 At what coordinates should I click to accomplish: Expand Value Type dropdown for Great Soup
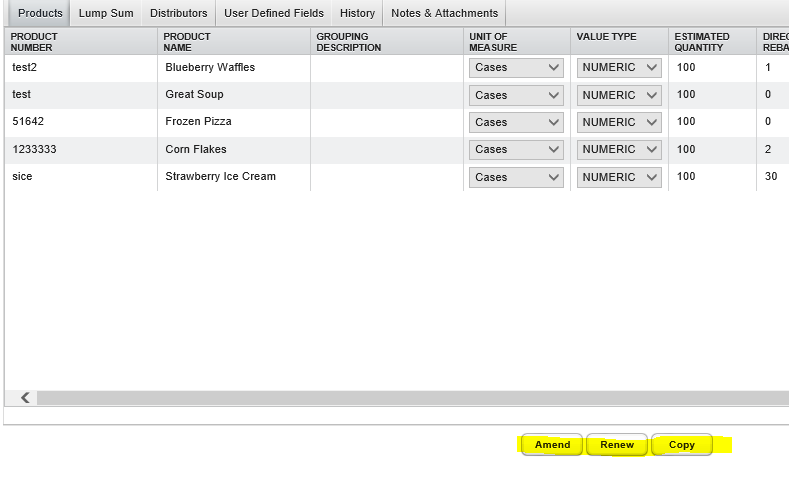click(x=619, y=95)
